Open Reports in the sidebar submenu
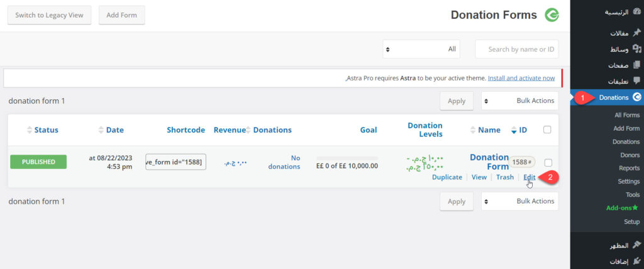644x269 pixels. coord(629,168)
